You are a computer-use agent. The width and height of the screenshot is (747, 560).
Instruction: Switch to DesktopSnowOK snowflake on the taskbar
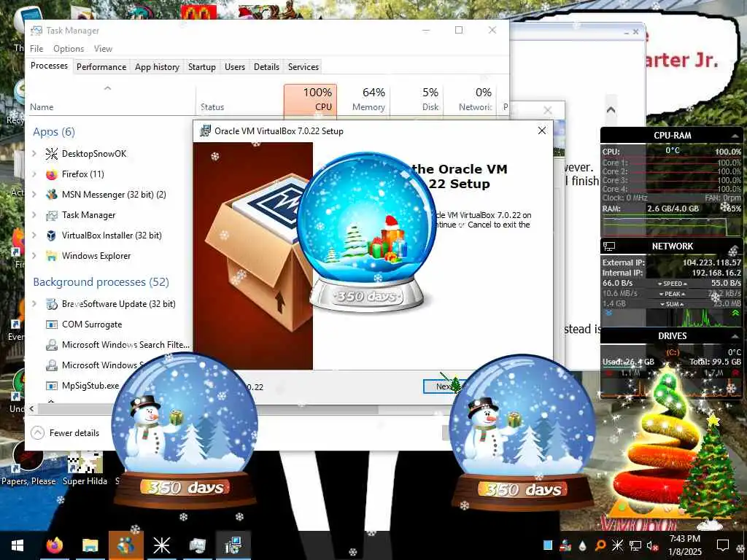(x=161, y=545)
